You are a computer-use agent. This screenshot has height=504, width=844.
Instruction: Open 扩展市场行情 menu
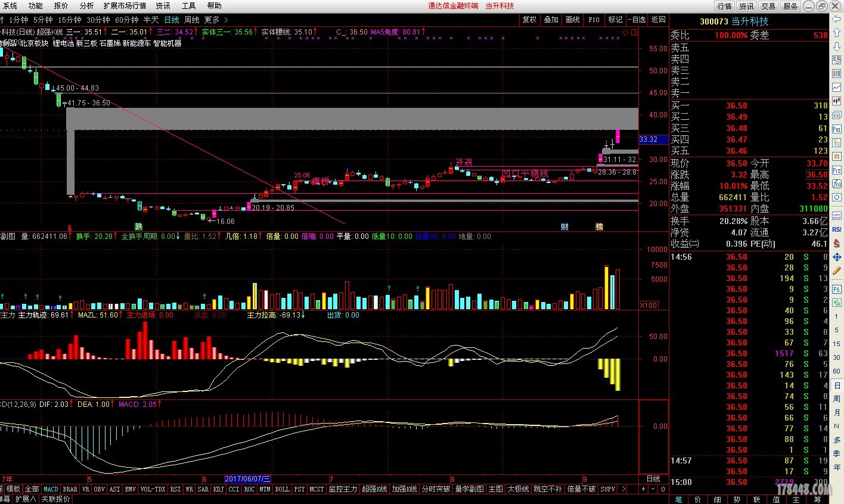(x=125, y=6)
